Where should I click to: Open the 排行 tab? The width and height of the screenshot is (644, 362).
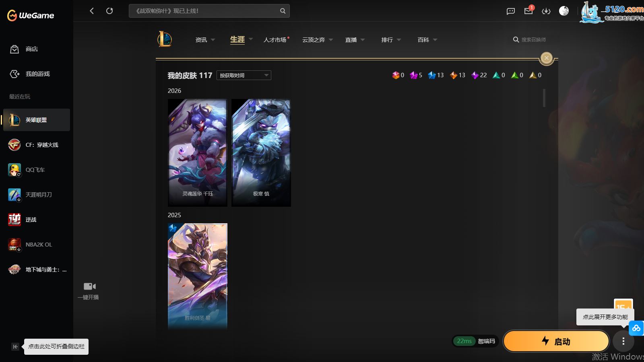click(x=387, y=40)
